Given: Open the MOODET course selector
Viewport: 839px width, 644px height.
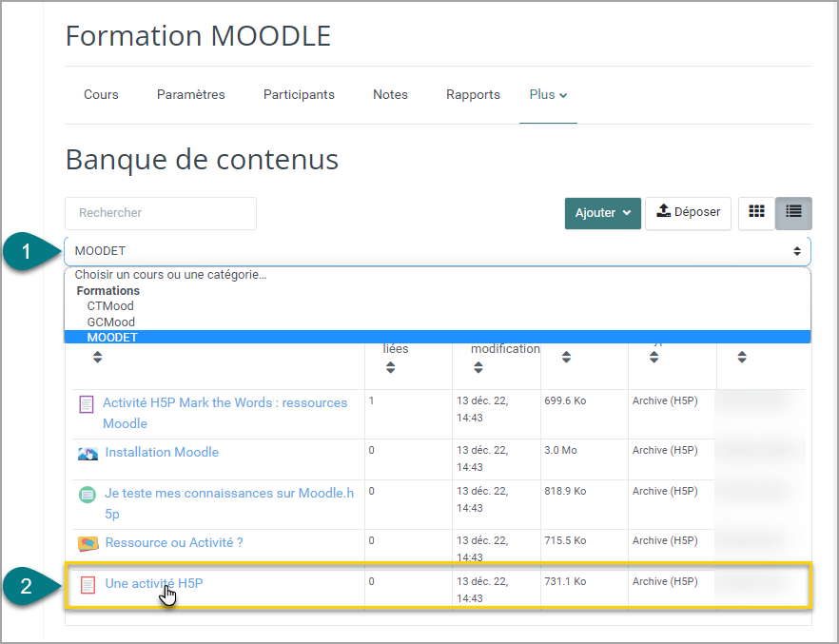Looking at the screenshot, I should [x=438, y=251].
